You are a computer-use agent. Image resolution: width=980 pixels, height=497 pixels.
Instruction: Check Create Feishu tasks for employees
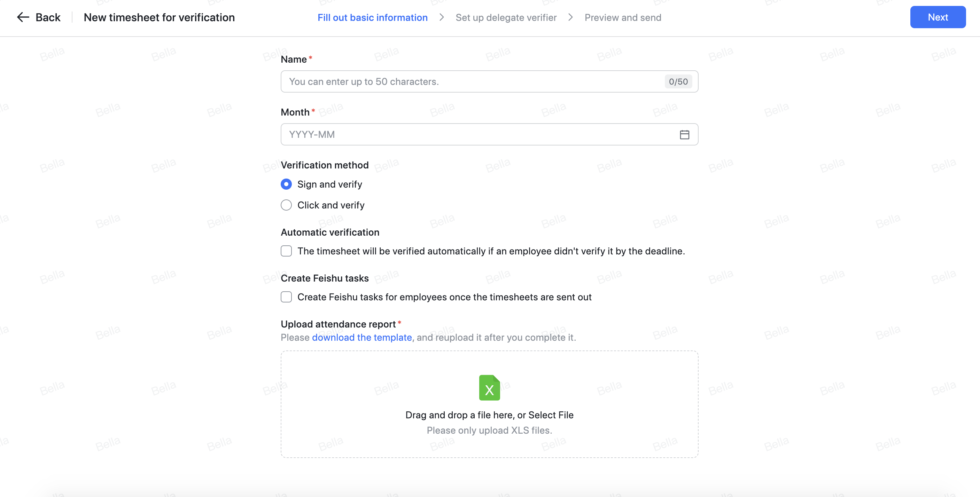point(286,297)
